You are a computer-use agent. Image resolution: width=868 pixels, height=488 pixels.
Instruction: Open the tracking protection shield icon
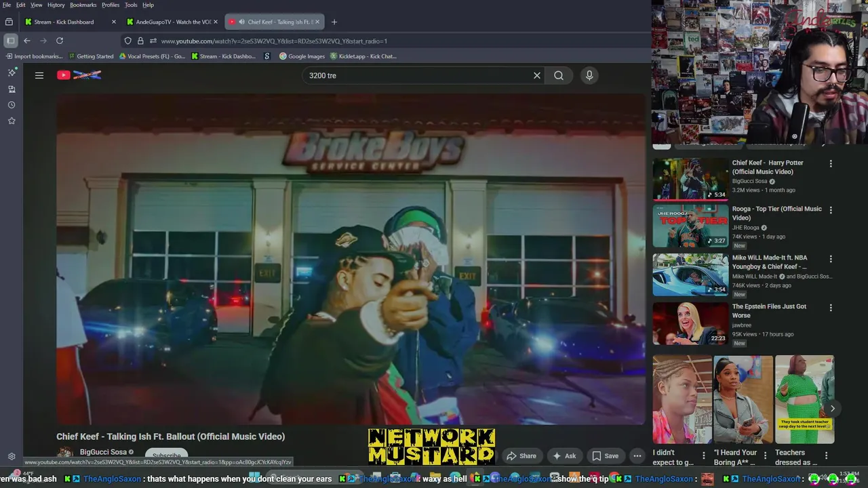tap(127, 41)
